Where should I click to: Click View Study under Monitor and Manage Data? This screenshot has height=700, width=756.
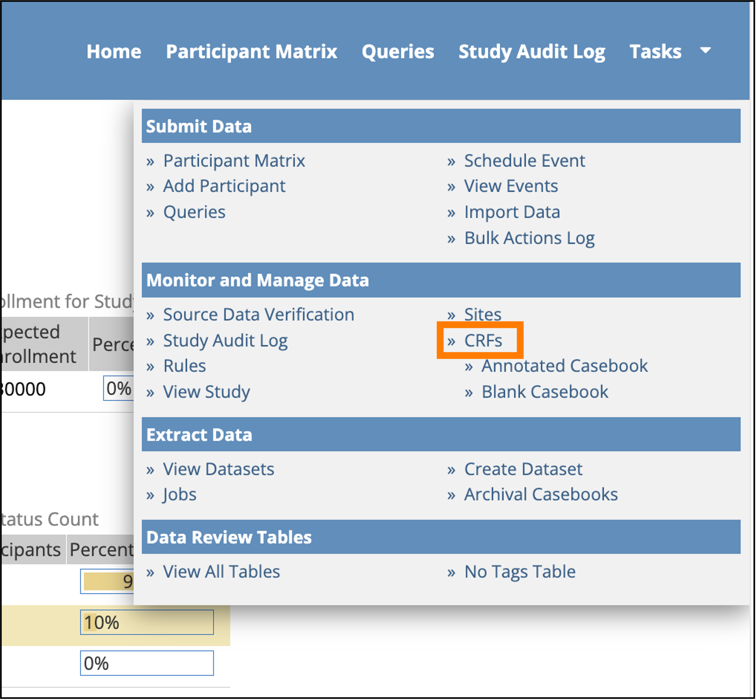tap(206, 392)
